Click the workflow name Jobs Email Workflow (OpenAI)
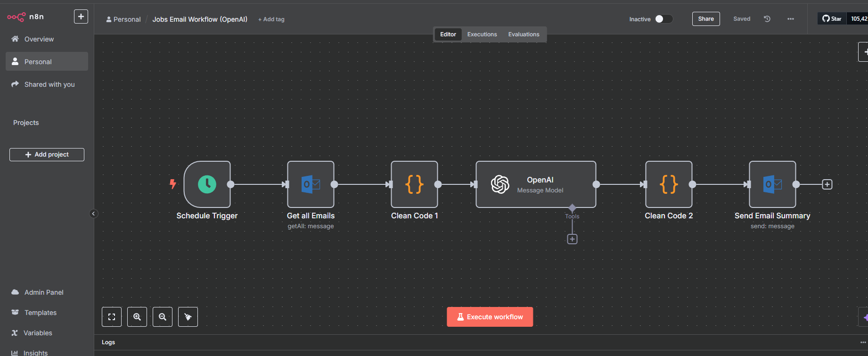Screen dimensions: 868x356 [200, 19]
